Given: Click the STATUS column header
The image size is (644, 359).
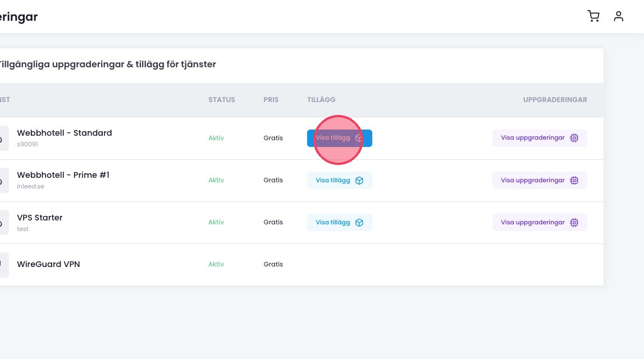Looking at the screenshot, I should tap(221, 100).
